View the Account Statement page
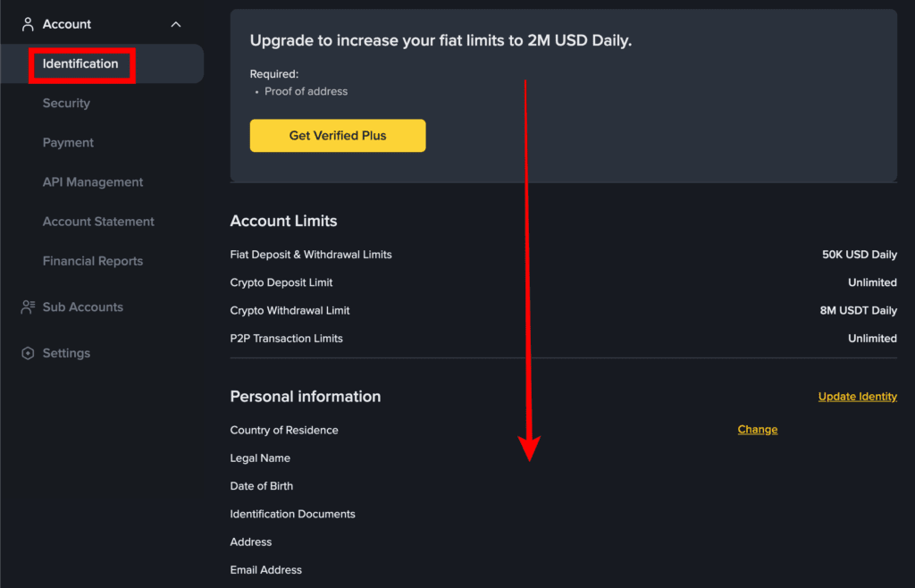915x588 pixels. [x=98, y=222]
